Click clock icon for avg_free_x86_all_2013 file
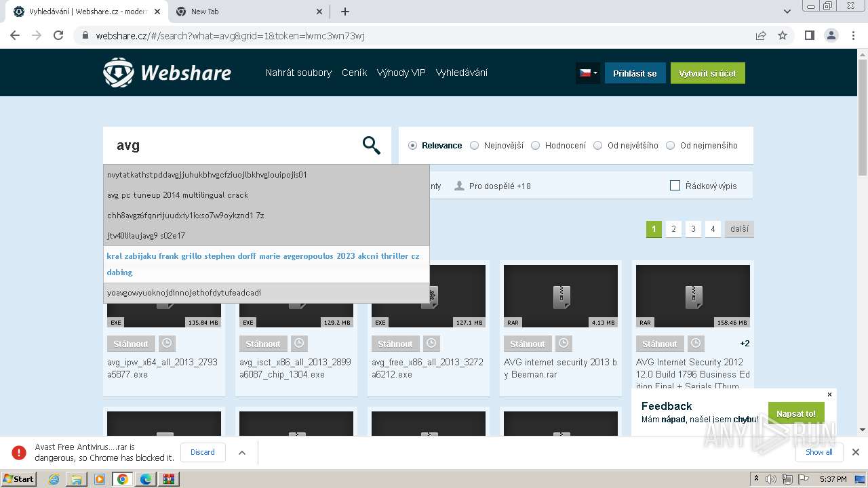This screenshot has width=868, height=488. point(431,344)
